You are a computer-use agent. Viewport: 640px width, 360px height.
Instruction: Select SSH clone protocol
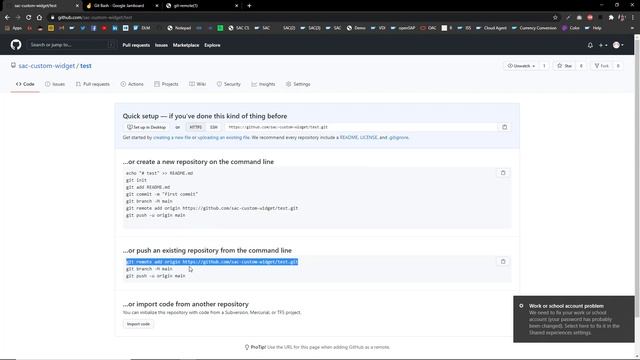point(214,127)
